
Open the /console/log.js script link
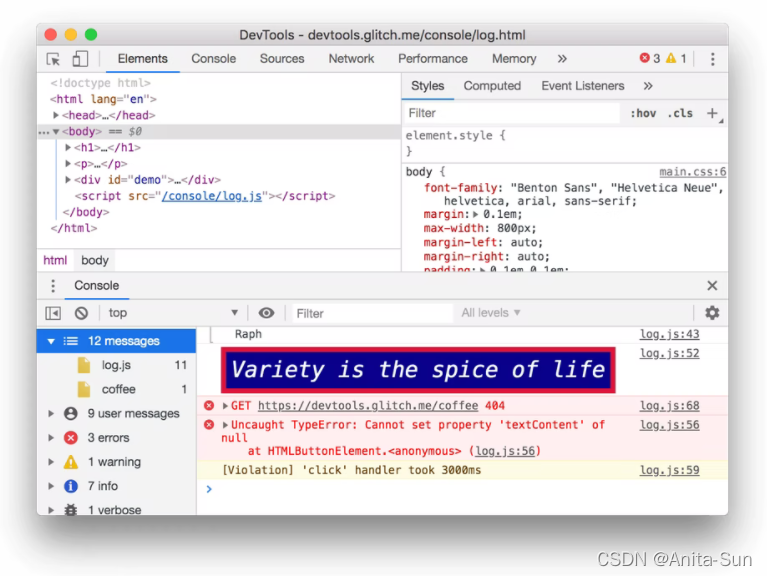click(212, 196)
